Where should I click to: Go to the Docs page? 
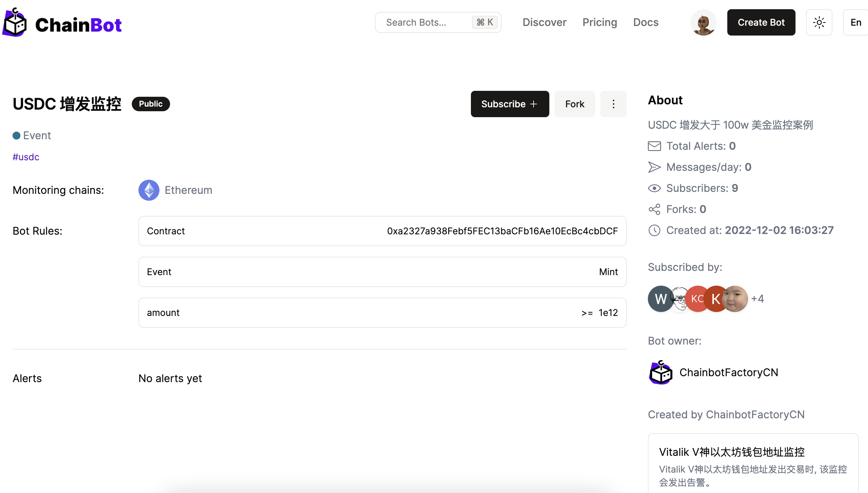[x=645, y=22]
